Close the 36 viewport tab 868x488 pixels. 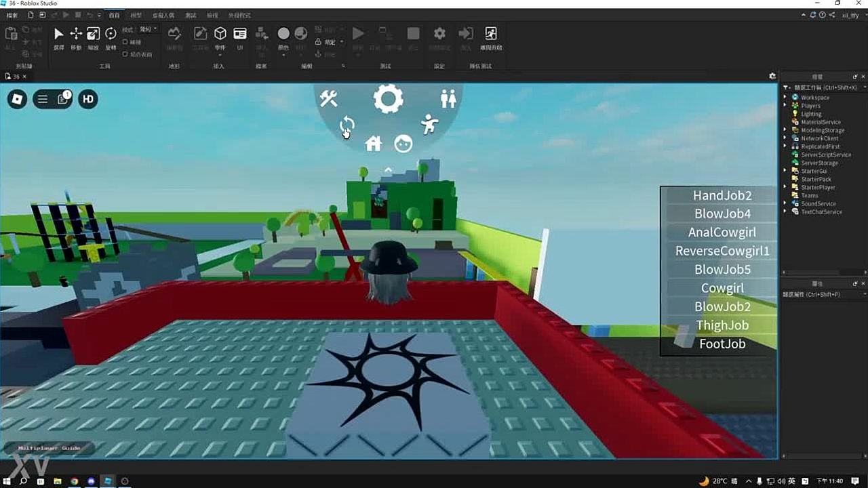point(24,77)
